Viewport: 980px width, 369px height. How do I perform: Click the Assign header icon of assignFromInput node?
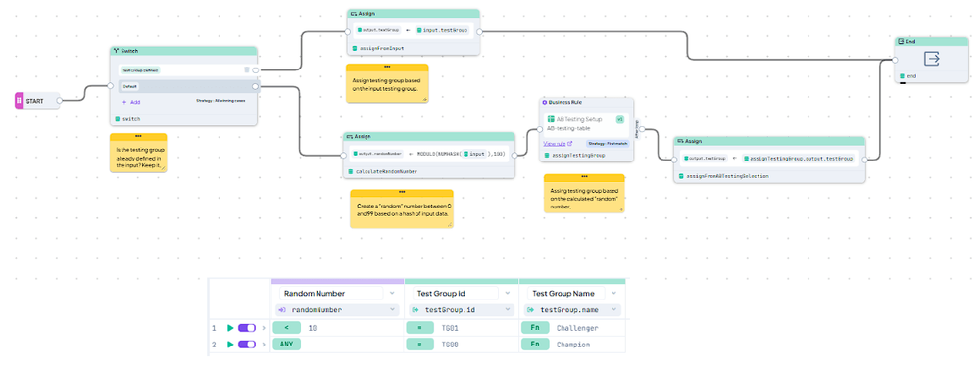[354, 13]
